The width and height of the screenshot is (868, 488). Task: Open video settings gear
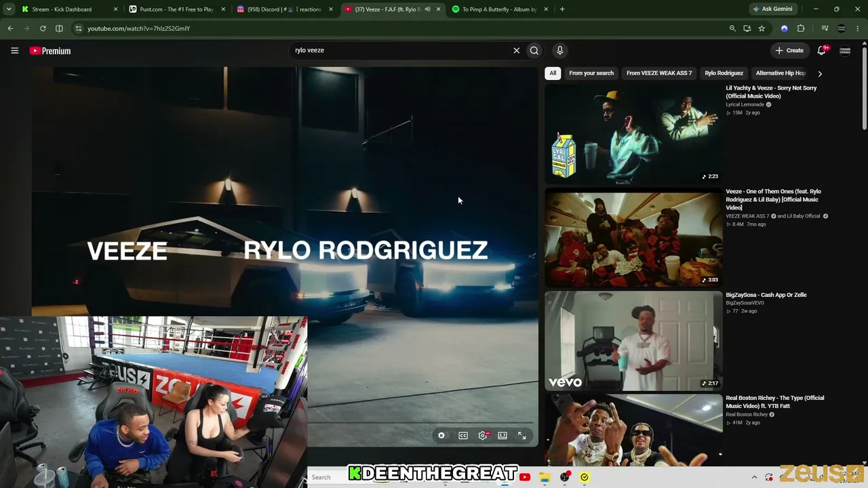(x=483, y=436)
